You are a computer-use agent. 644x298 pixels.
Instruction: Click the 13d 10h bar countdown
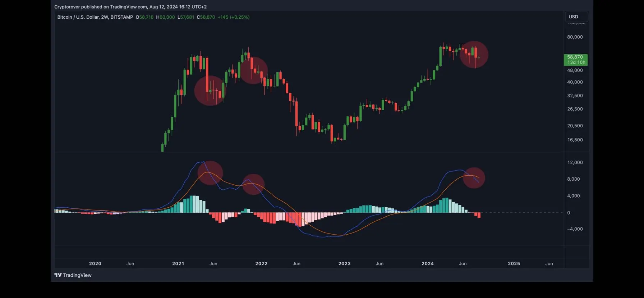576,63
